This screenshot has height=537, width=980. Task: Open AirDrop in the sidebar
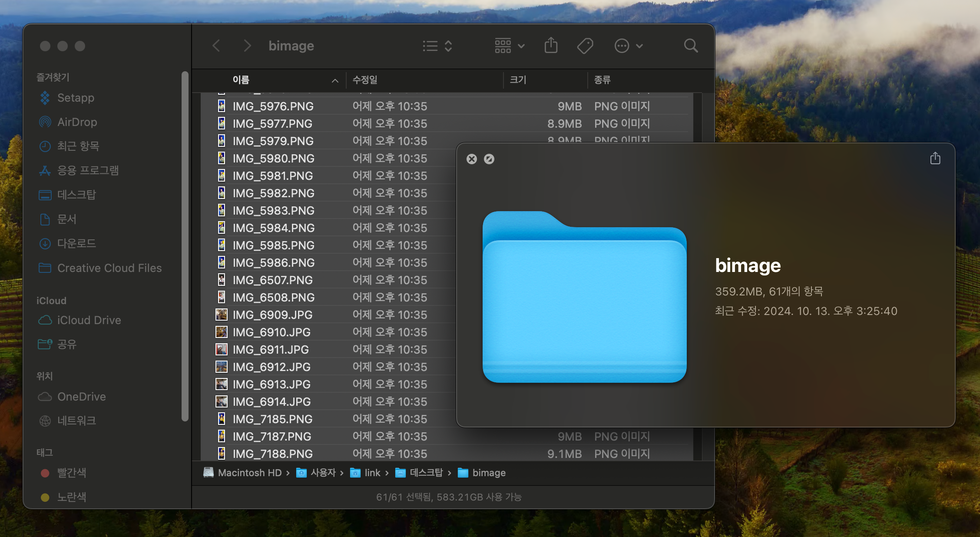pyautogui.click(x=77, y=122)
